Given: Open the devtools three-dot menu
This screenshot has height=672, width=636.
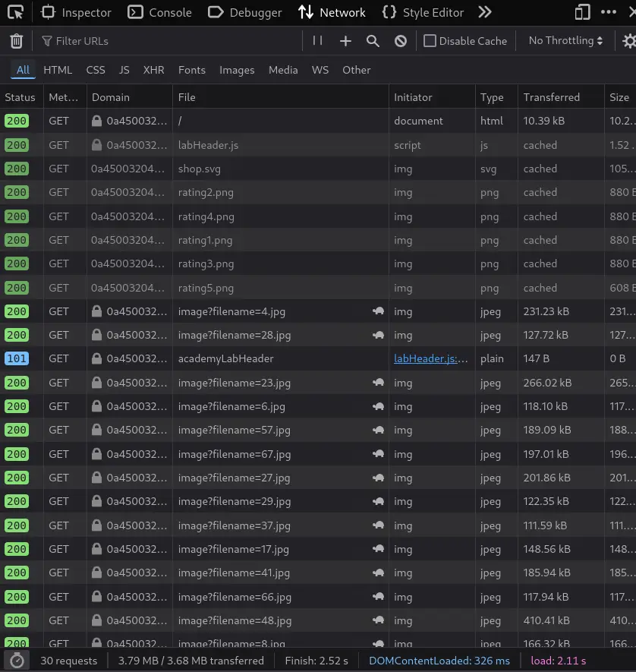Looking at the screenshot, I should tap(609, 12).
